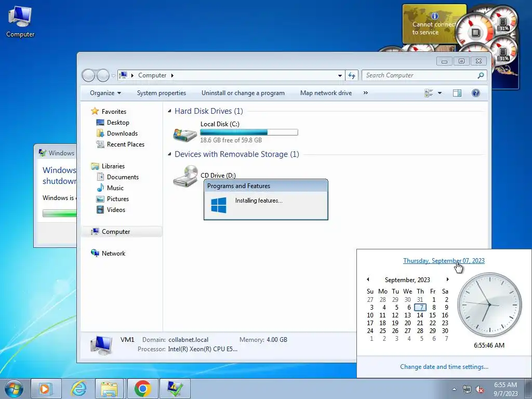The image size is (532, 399).
Task: Open the recent pages dropdown arrow
Action: coord(113,76)
